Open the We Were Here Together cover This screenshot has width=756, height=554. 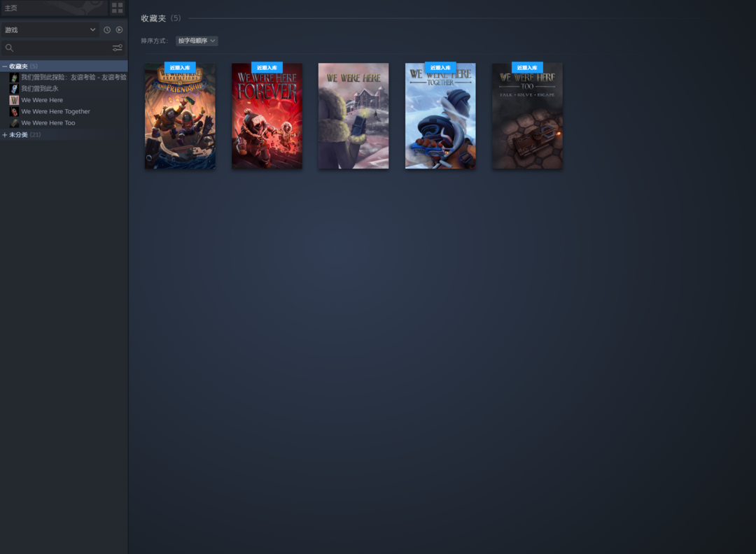pos(440,119)
